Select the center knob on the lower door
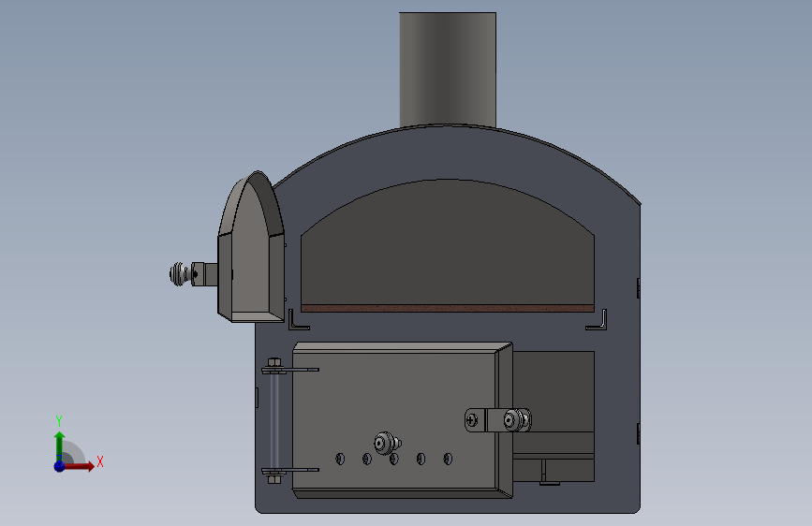The width and height of the screenshot is (812, 526). click(387, 444)
